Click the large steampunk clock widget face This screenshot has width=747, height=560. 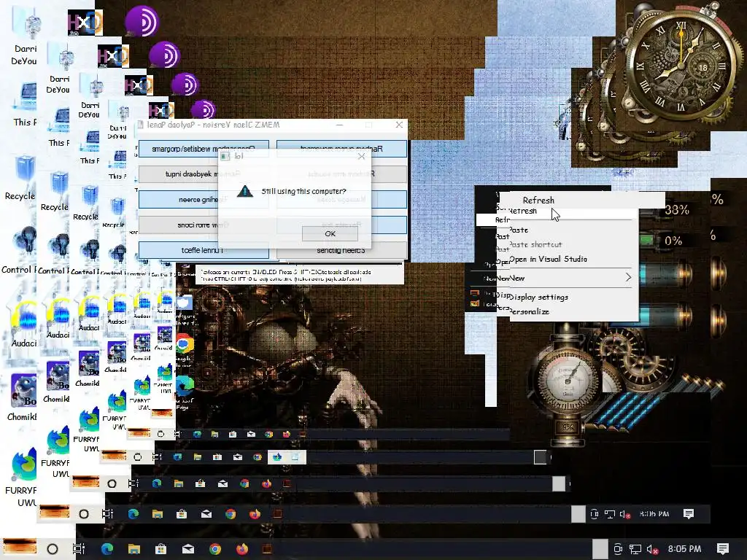pyautogui.click(x=682, y=65)
